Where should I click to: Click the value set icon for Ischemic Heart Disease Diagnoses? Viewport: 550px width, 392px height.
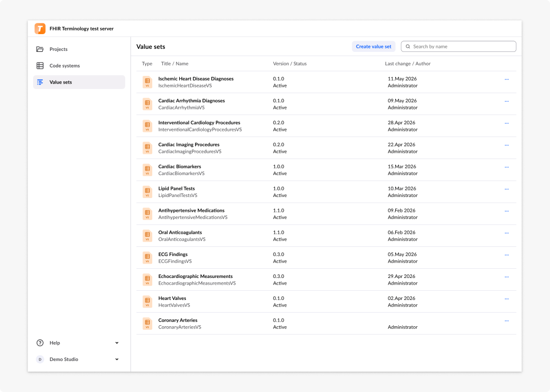pyautogui.click(x=147, y=82)
